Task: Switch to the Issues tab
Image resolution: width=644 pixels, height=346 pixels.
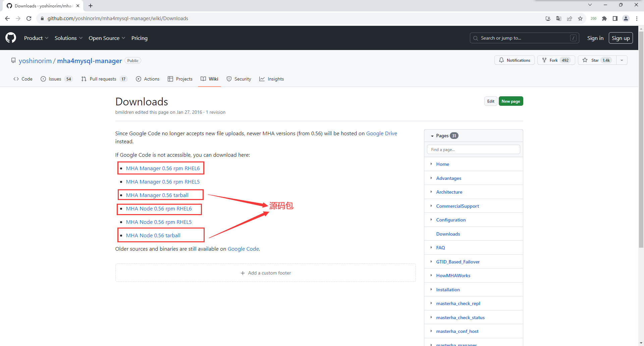Action: [56, 79]
